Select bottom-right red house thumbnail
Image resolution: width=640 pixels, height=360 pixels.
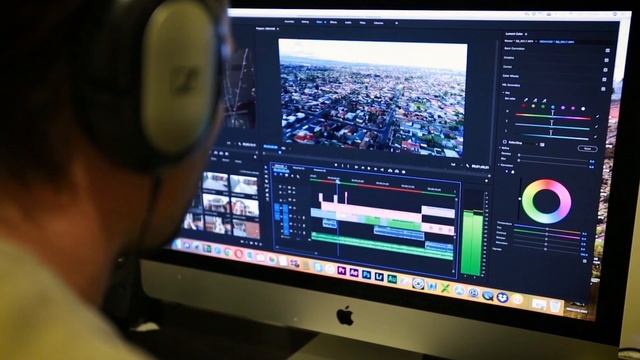click(x=246, y=229)
